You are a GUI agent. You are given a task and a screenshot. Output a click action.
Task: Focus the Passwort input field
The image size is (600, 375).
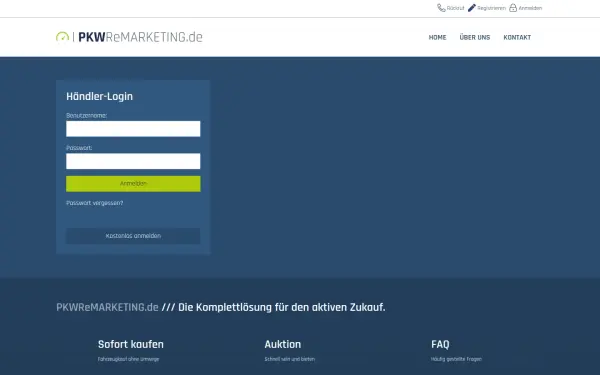133,161
